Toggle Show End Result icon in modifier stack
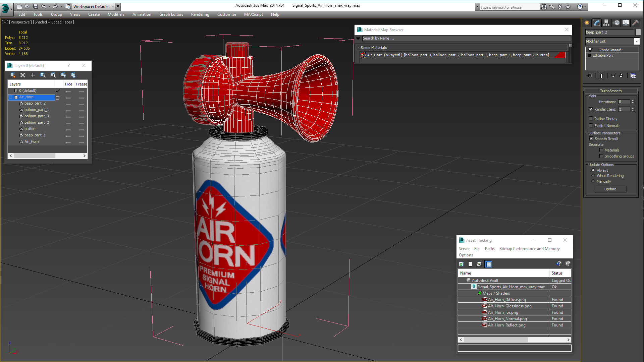This screenshot has height=362, width=644. (601, 76)
